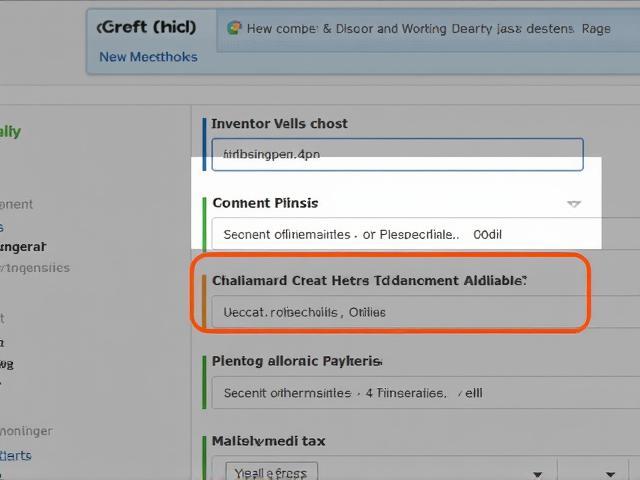The height and width of the screenshot is (480, 640).
Task: Select the bold "ungerat" sidebar item
Action: (x=22, y=246)
